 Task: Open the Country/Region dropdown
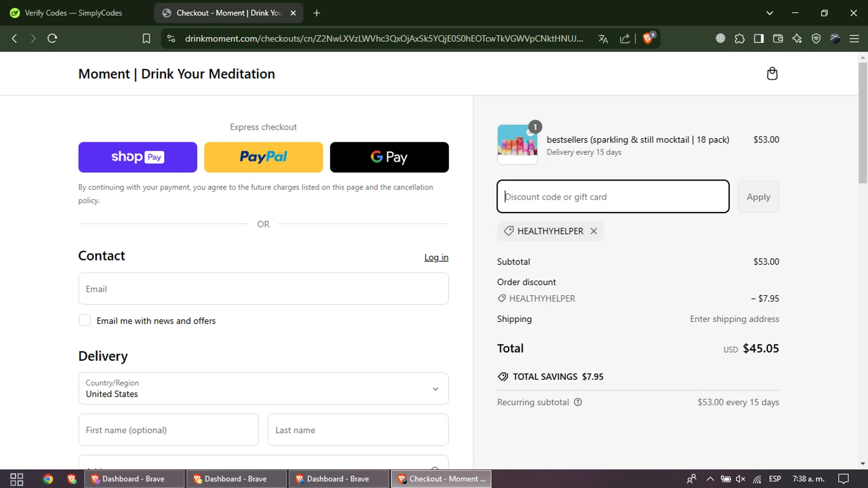click(x=263, y=388)
